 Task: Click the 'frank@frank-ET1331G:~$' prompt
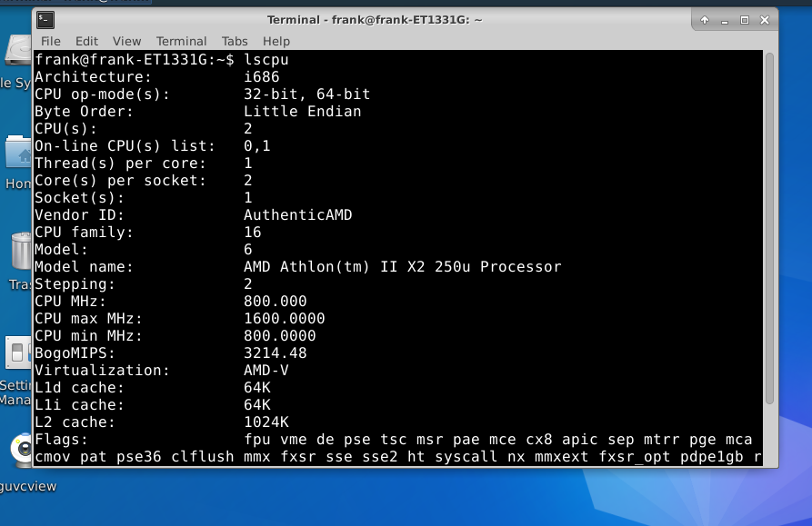135,60
